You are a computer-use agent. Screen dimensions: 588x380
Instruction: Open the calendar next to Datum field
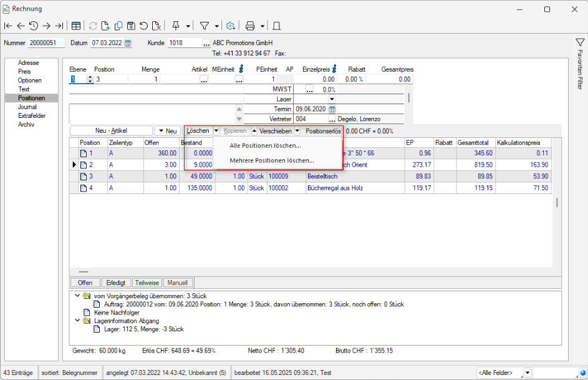[128, 43]
